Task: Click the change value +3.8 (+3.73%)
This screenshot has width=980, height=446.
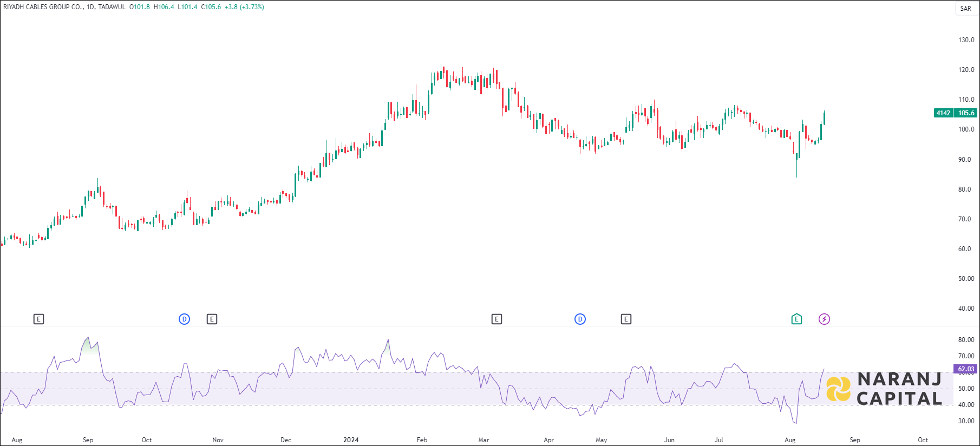Action: (x=244, y=7)
